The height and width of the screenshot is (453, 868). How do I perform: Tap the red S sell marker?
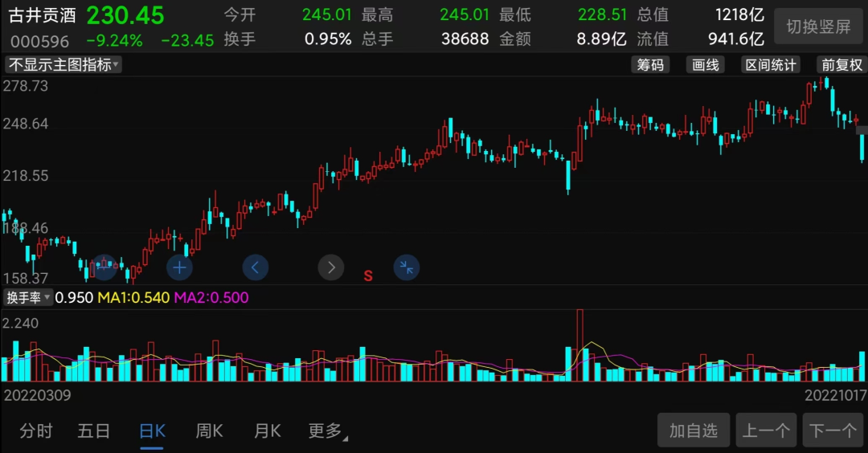click(368, 276)
